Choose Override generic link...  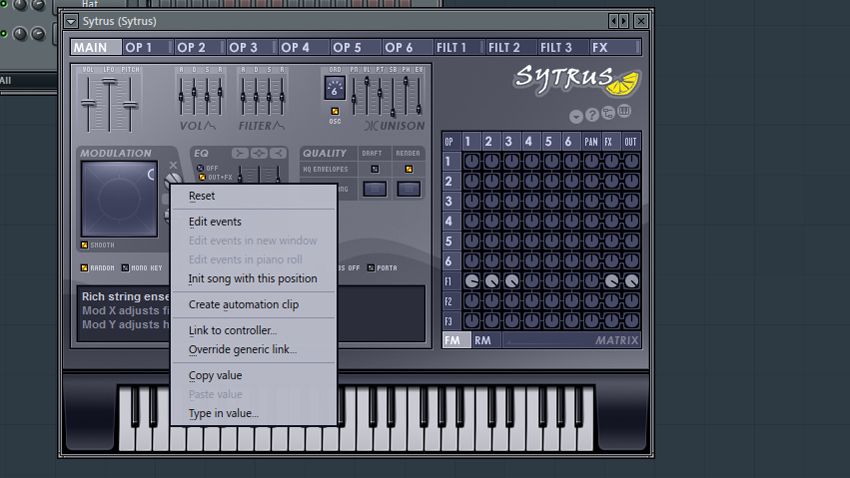[254, 350]
